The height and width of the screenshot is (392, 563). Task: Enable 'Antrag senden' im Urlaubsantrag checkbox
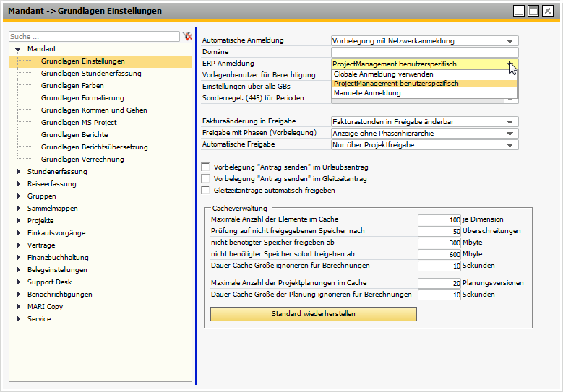[205, 167]
